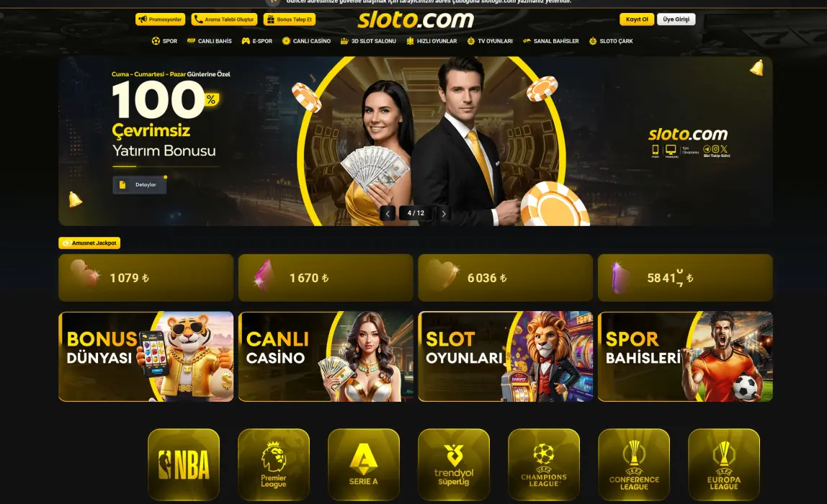Viewport: 827px width, 504px height.
Task: Open the Premier League tile
Action: [x=274, y=464]
